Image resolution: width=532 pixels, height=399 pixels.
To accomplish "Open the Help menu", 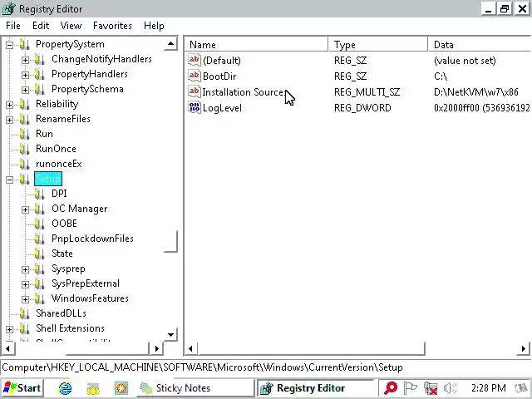I will (x=154, y=26).
